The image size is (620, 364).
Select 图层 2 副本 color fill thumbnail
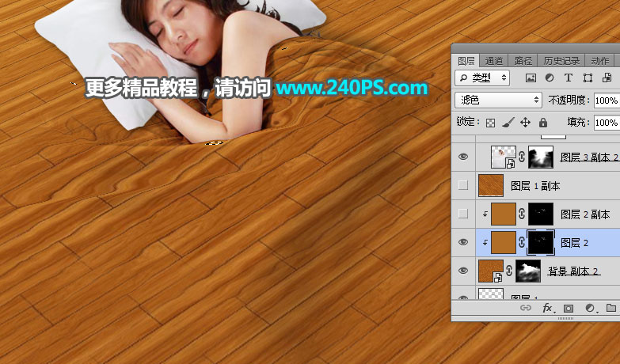click(x=504, y=214)
